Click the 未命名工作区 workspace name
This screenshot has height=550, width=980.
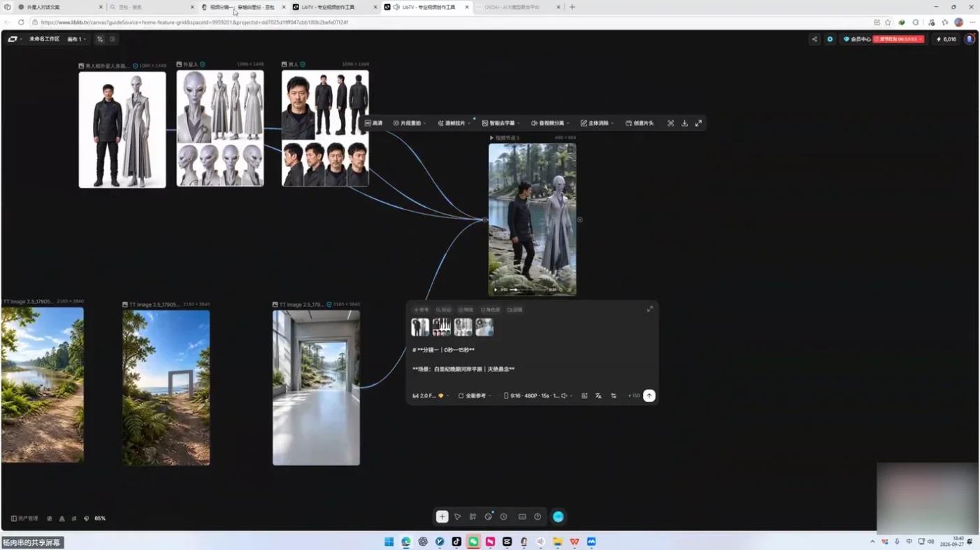tap(44, 39)
